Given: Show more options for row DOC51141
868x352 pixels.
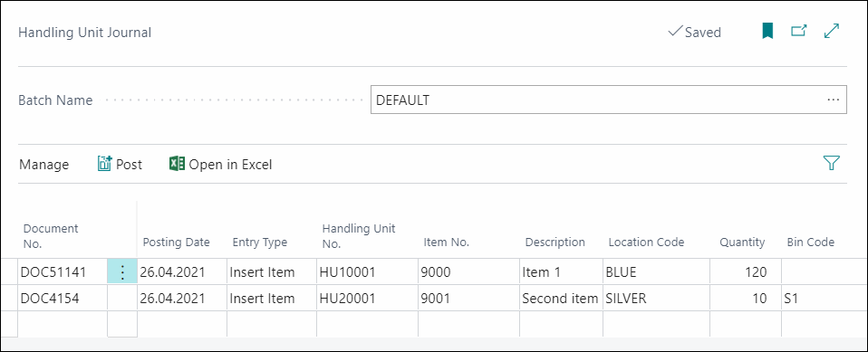Looking at the screenshot, I should (x=122, y=271).
